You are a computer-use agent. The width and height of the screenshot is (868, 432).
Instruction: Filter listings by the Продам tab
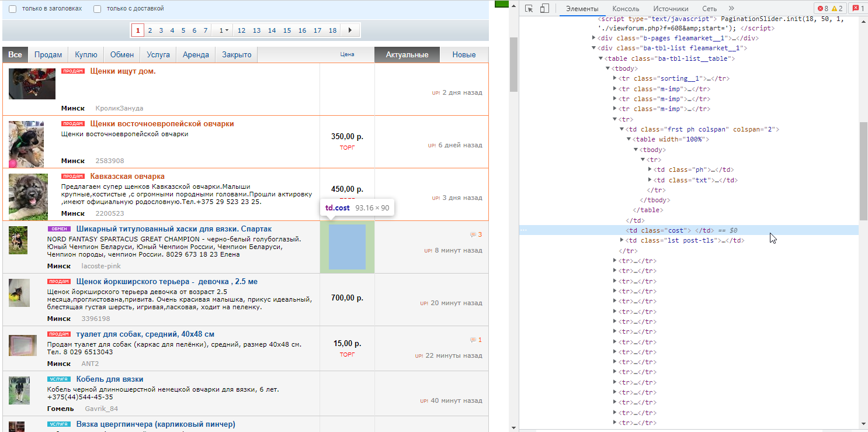(48, 54)
